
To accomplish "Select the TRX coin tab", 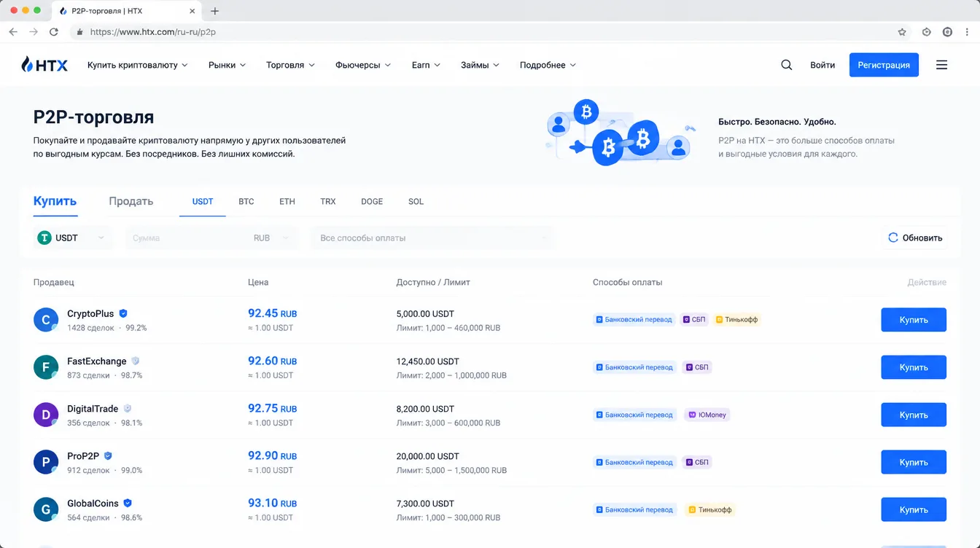I will click(328, 201).
